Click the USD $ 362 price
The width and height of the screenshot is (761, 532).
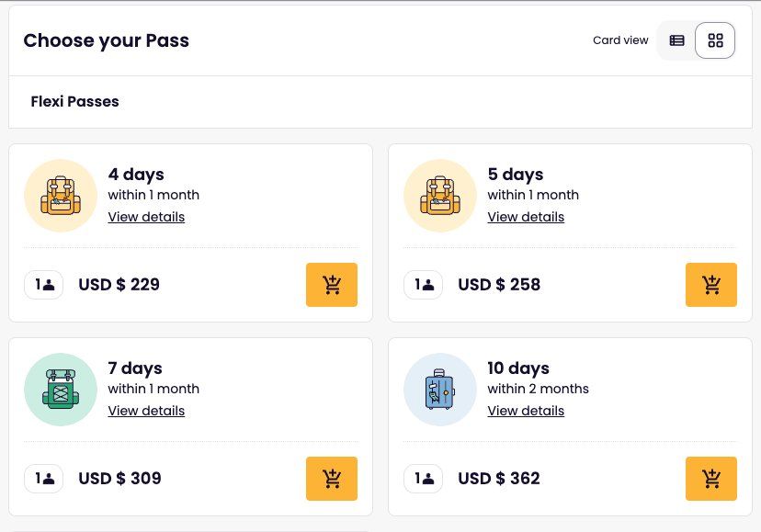pyautogui.click(x=499, y=479)
